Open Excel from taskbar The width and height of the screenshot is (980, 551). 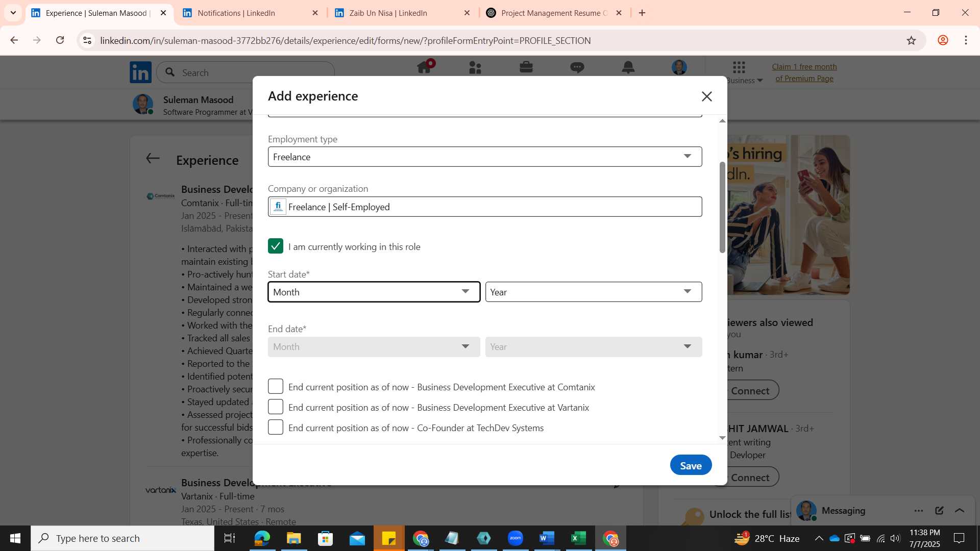578,538
